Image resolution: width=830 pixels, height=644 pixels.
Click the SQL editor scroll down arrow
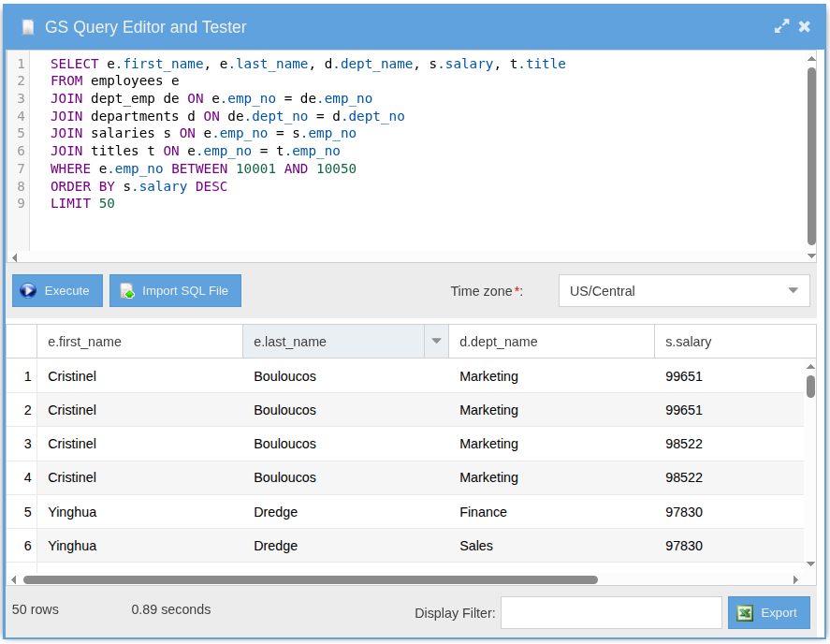coord(811,256)
